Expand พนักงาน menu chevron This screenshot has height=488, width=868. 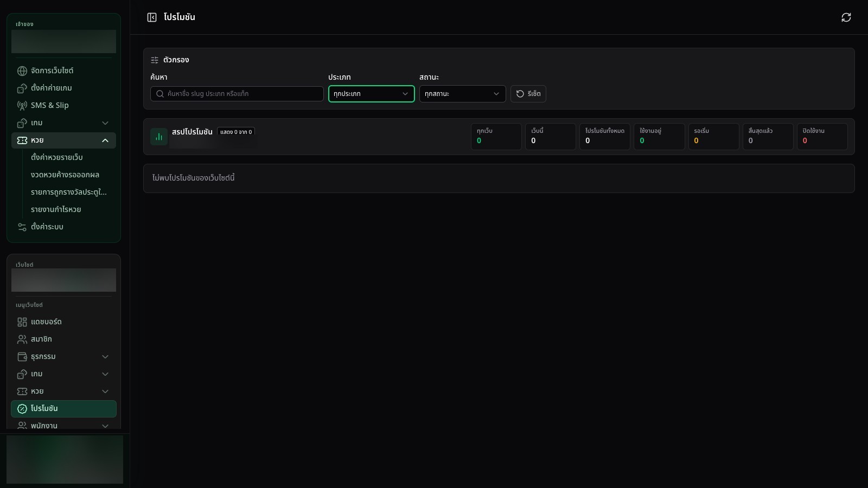coord(105,426)
